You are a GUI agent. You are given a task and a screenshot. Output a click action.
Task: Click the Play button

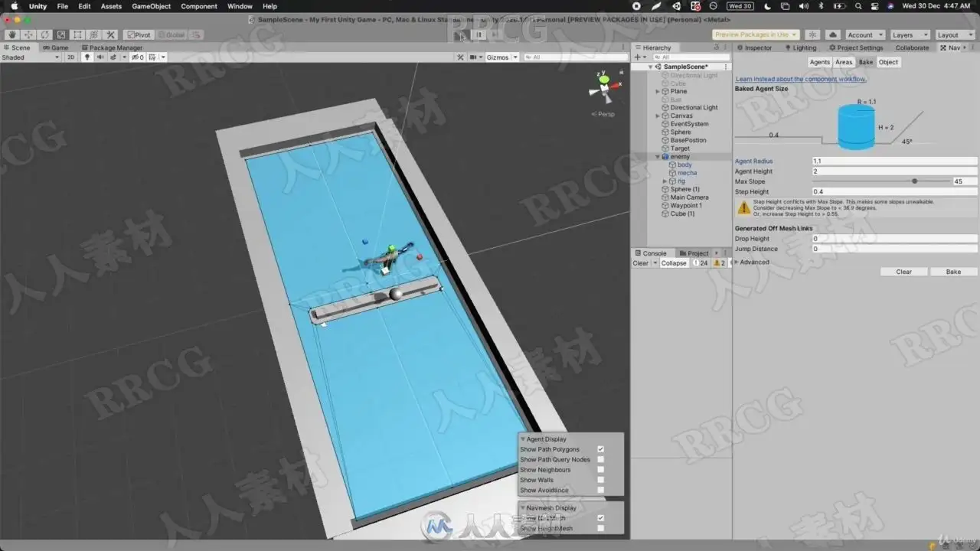tap(460, 34)
